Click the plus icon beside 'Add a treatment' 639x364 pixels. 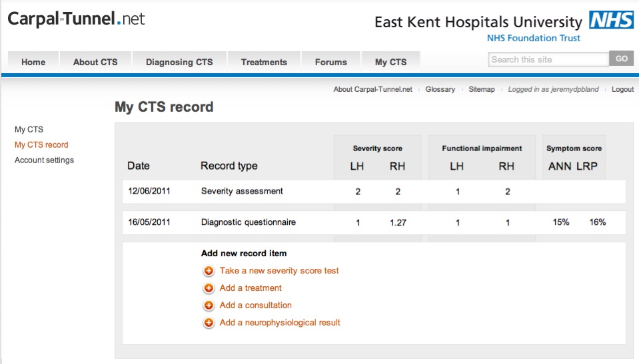(209, 288)
